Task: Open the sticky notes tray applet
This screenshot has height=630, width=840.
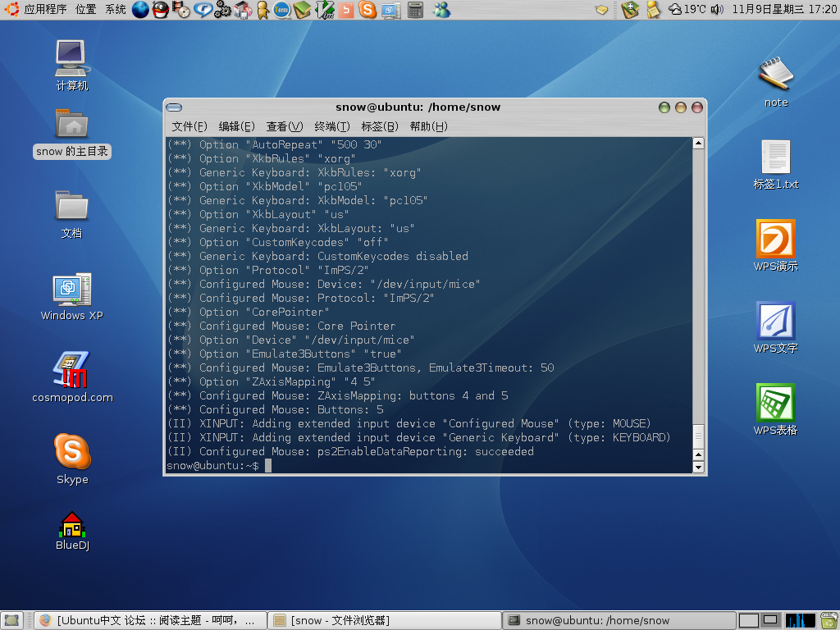Action: point(653,9)
